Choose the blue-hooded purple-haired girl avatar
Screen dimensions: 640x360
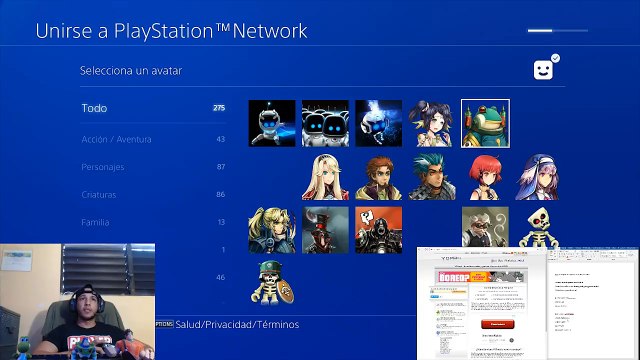(538, 177)
